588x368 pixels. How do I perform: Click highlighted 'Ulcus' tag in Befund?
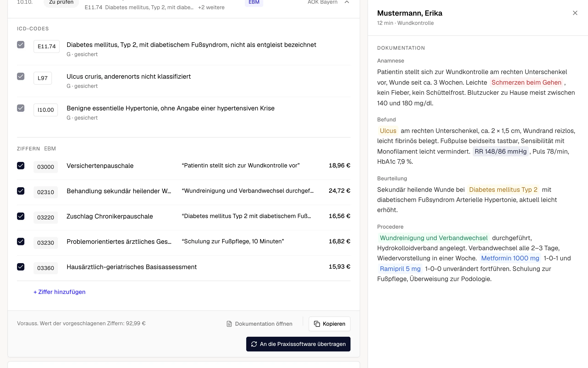point(388,131)
